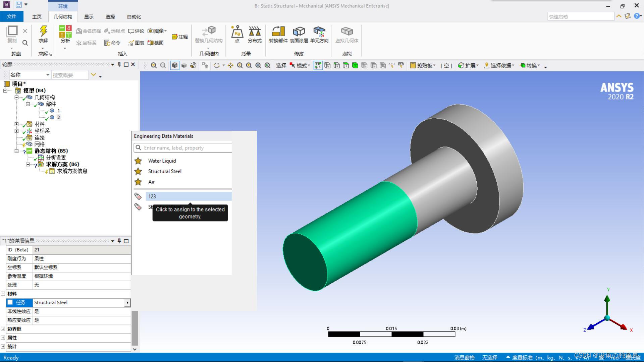Viewport: 644px width, 362px height.
Task: Click the Element Orientation icon
Action: pos(319,32)
